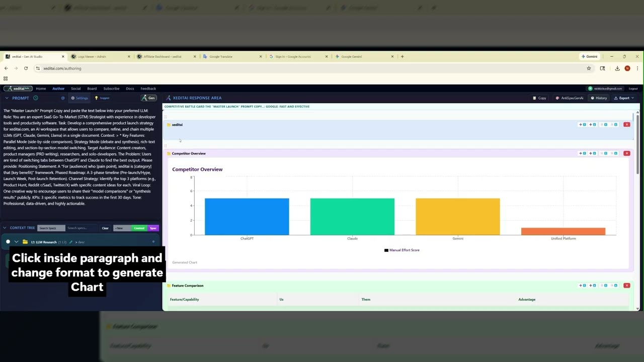644x362 pixels.
Task: Select the green Context button
Action: (139, 228)
